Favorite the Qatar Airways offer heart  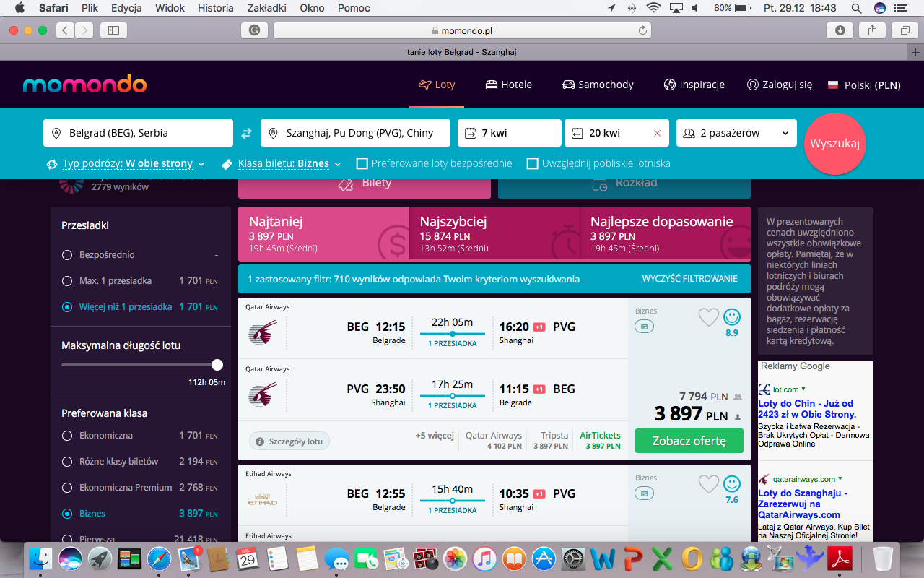pyautogui.click(x=709, y=316)
